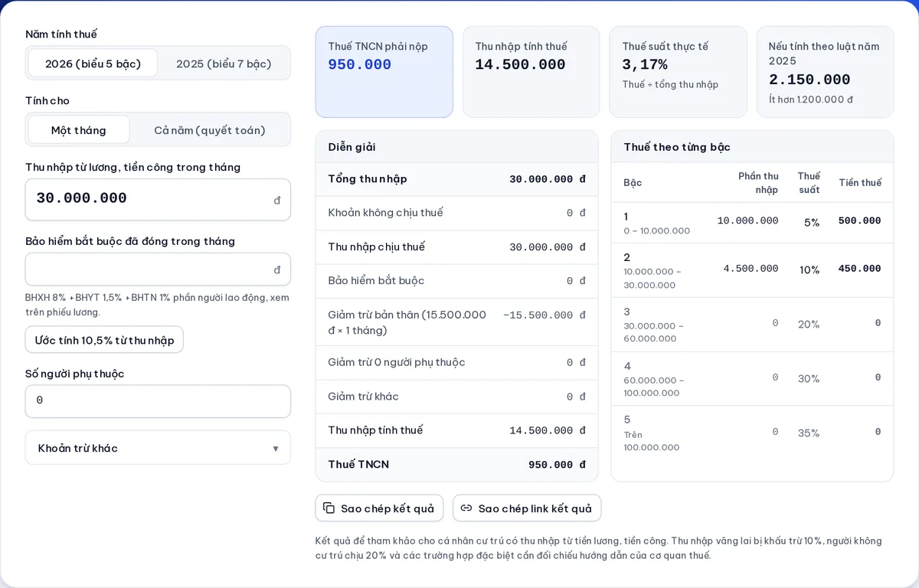
Task: Focus the Bảo hiểm bắt buộc input field
Action: pyautogui.click(x=158, y=269)
